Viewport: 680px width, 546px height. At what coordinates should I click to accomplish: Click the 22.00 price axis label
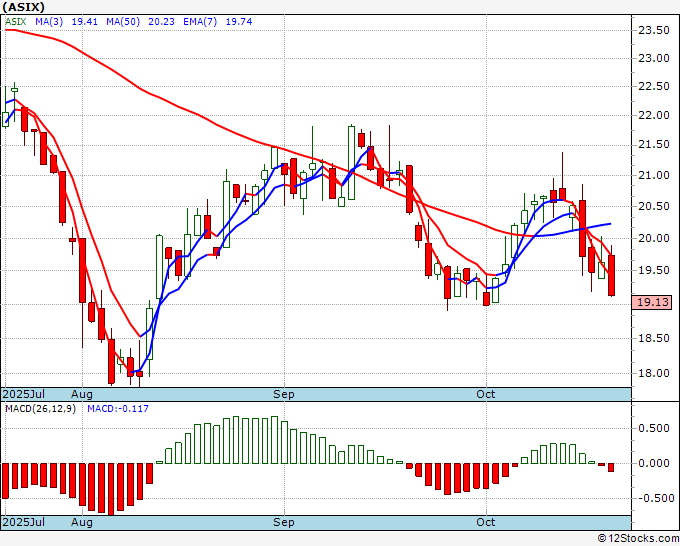(654, 115)
